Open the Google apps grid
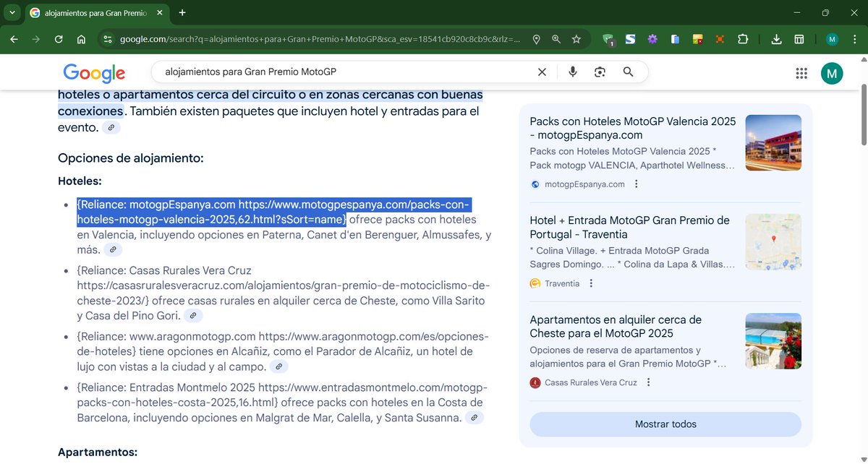The height and width of the screenshot is (464, 868). point(801,73)
